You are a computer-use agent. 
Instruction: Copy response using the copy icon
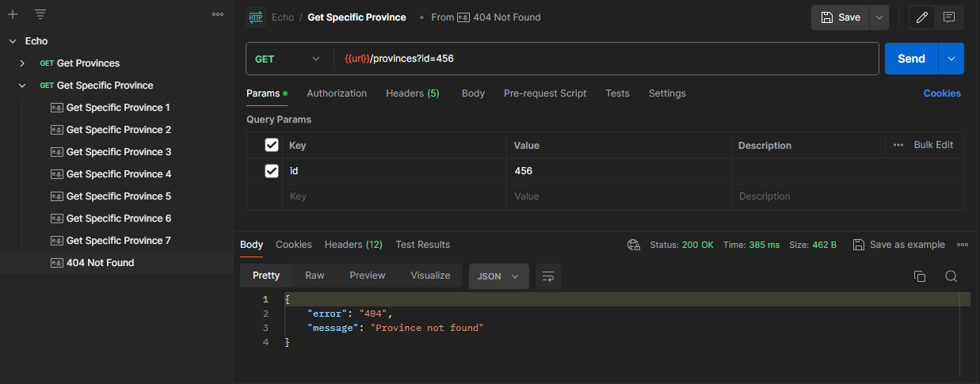click(x=920, y=276)
